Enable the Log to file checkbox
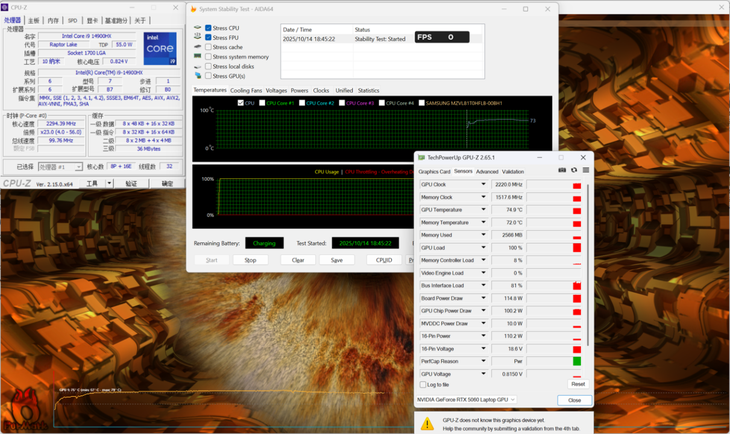 point(424,384)
